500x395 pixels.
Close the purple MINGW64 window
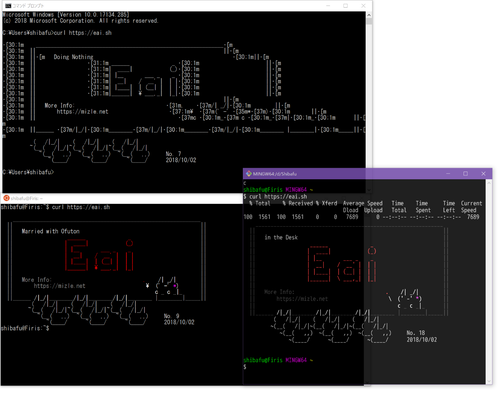pos(483,174)
